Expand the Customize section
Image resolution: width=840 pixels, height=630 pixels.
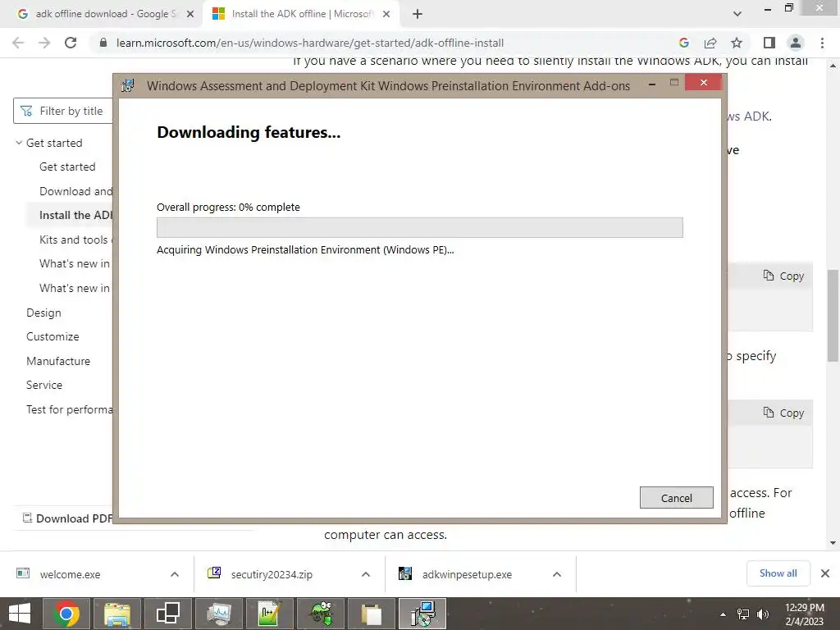tap(52, 336)
